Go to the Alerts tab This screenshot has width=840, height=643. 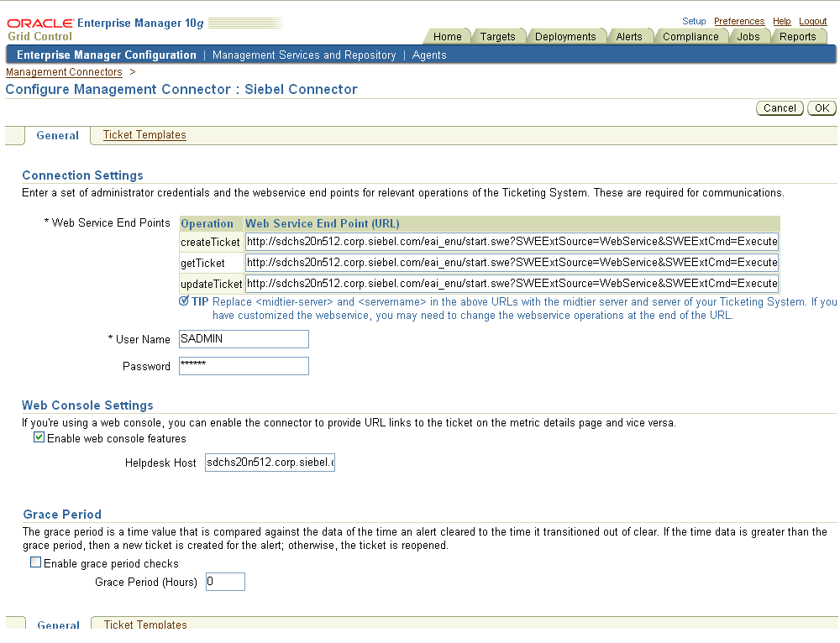629,36
